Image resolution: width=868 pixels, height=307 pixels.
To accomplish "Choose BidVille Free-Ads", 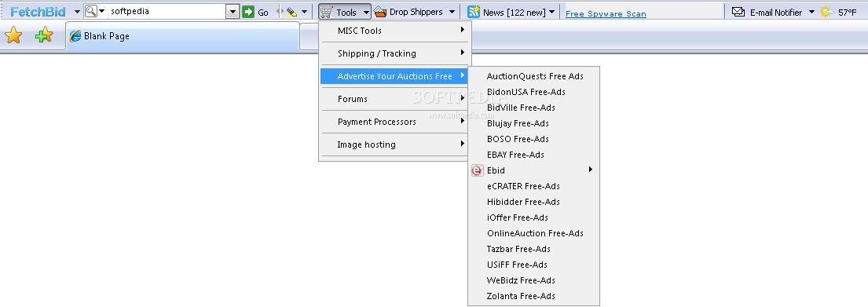I will click(x=533, y=108).
